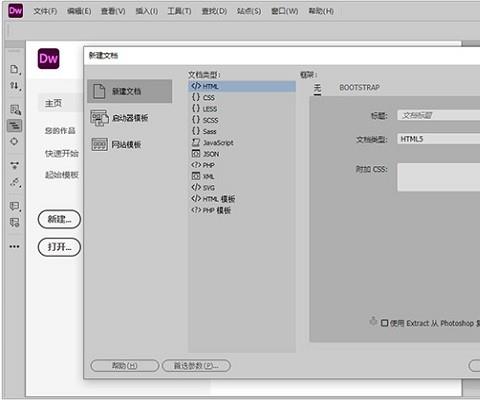The height and width of the screenshot is (400, 480).
Task: Click the icon next to XML
Action: 196,176
